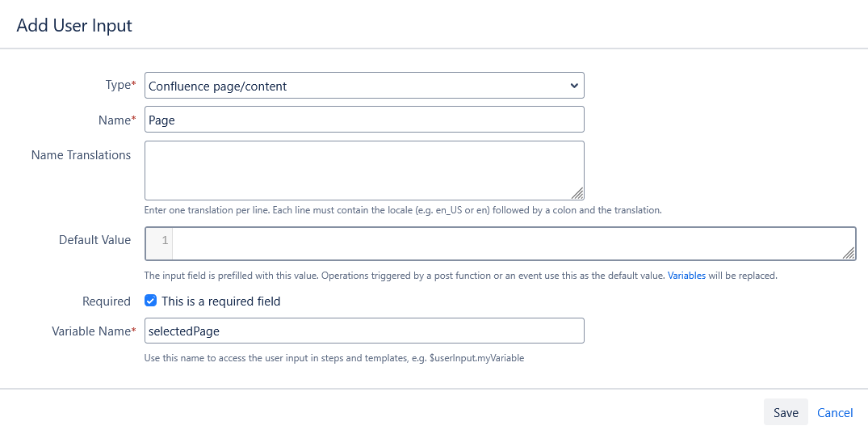Image resolution: width=868 pixels, height=430 pixels.
Task: Click the Default Value label
Action: tap(94, 240)
